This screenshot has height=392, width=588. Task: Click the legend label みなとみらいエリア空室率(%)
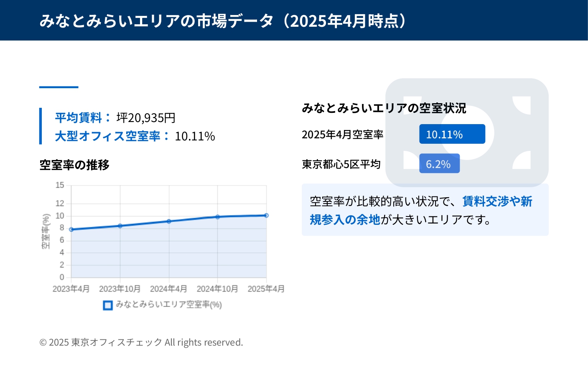pos(168,305)
